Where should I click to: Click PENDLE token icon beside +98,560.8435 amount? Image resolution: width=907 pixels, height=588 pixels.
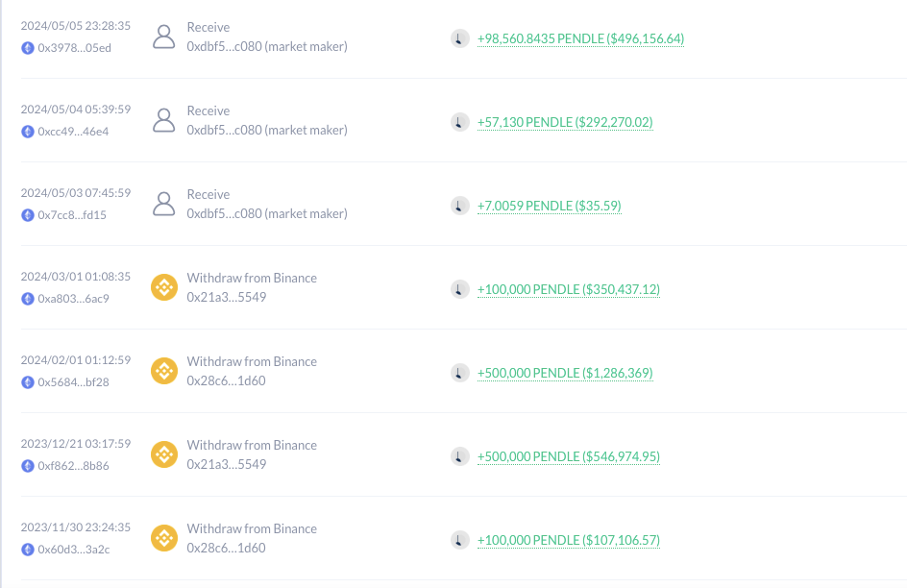click(460, 38)
